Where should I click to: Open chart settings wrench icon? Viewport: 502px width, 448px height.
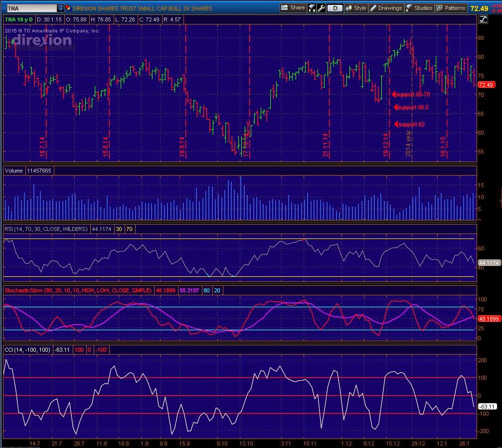click(321, 8)
